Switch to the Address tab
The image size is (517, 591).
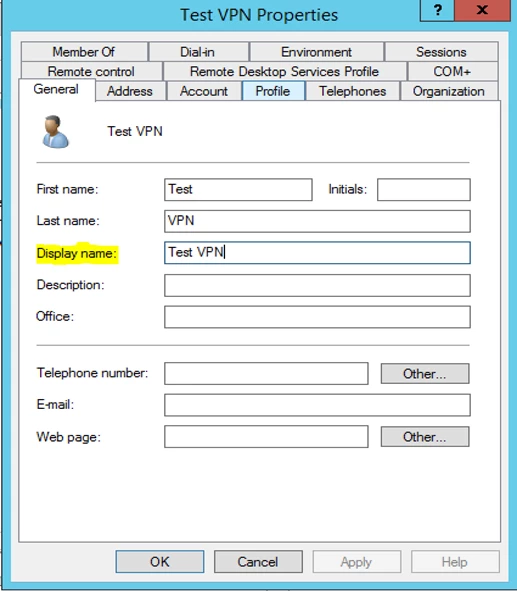point(130,91)
